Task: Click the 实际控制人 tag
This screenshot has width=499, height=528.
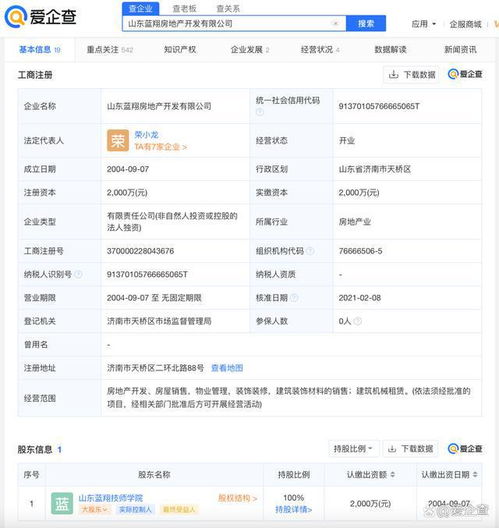Action: click(136, 509)
